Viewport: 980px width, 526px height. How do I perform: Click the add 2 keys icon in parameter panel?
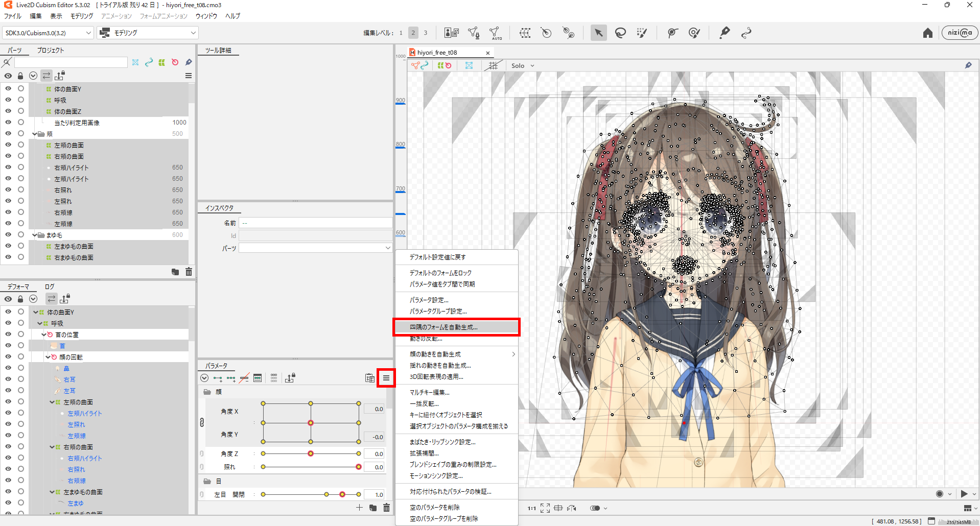218,378
